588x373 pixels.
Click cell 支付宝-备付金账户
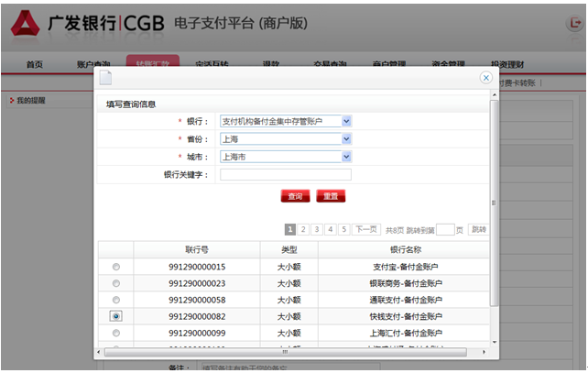tap(406, 267)
